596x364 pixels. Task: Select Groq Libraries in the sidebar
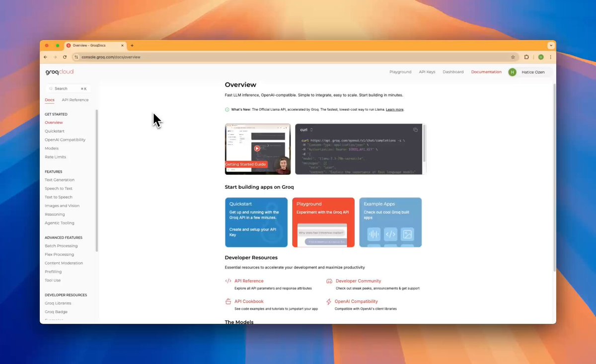pos(58,303)
